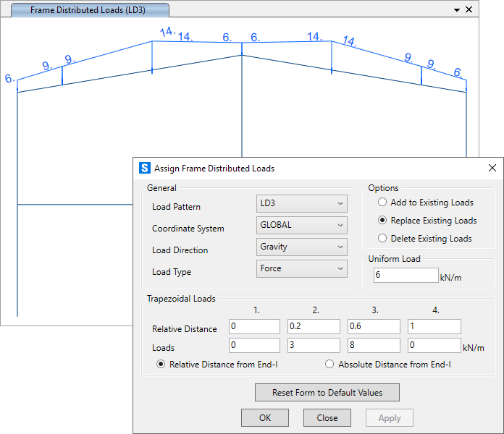This screenshot has height=434, width=504.
Task: Click the second Relative Distance field
Action: pos(314,327)
